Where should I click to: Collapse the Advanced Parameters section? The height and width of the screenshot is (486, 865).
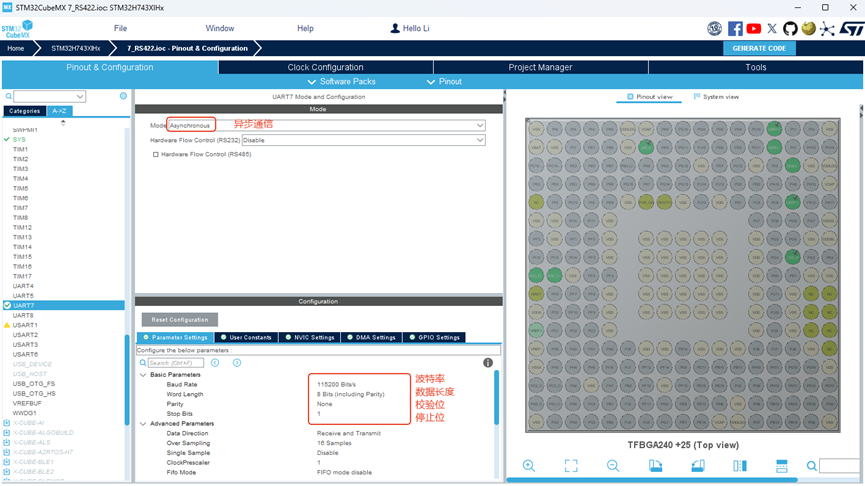[143, 424]
